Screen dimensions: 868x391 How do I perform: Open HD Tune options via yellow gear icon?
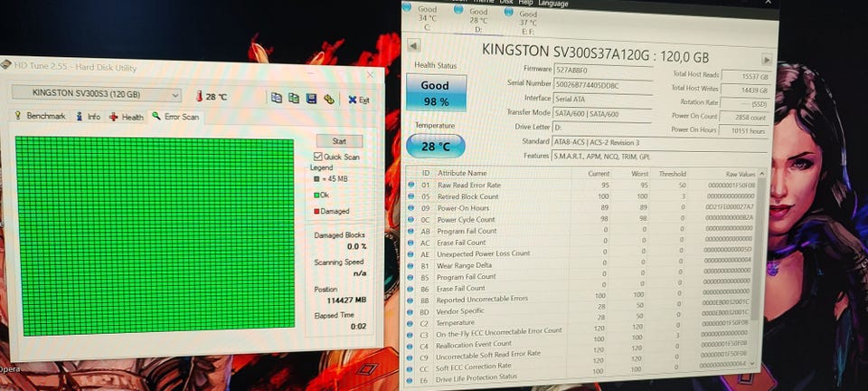pos(329,100)
